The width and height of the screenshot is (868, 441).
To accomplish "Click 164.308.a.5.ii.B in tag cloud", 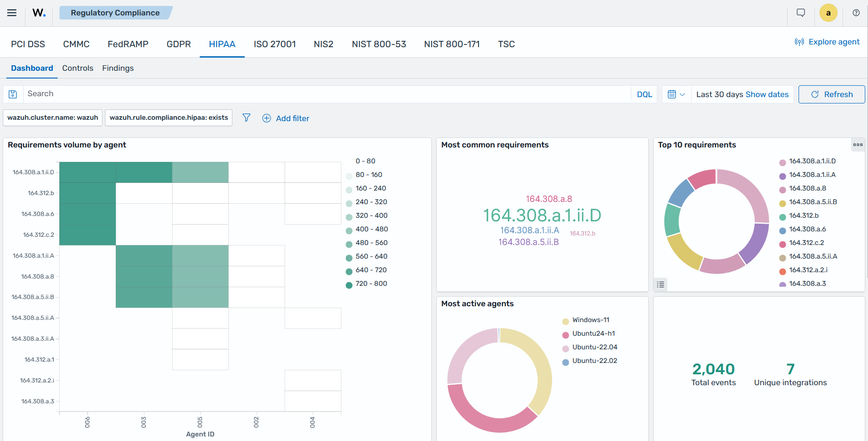I will click(528, 242).
